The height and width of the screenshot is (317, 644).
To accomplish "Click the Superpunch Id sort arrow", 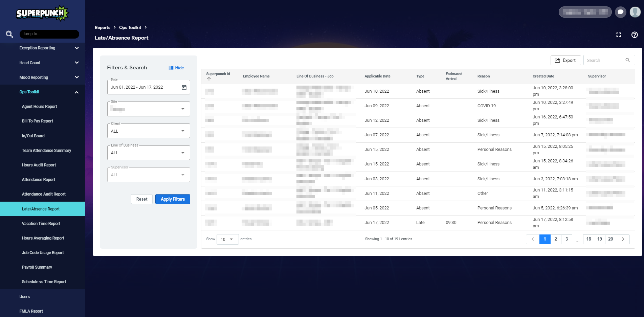I will coord(209,79).
